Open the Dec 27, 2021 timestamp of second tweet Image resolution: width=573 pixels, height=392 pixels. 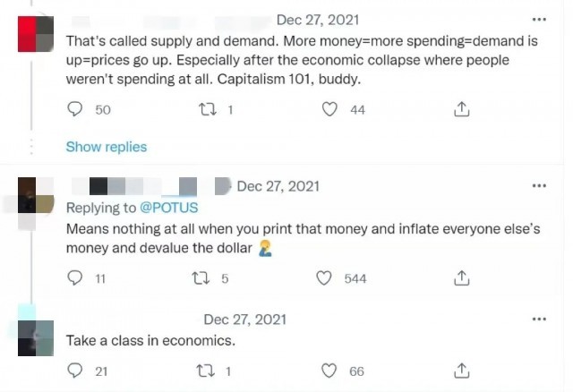pyautogui.click(x=278, y=186)
